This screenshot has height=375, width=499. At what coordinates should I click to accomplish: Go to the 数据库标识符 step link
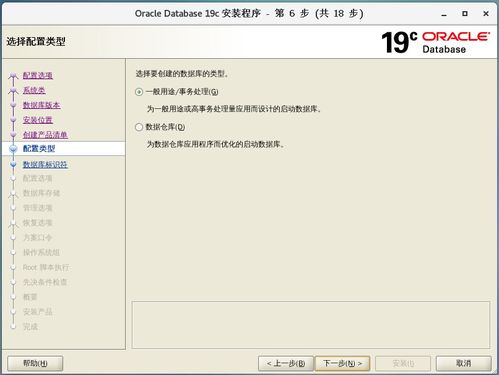pos(45,164)
